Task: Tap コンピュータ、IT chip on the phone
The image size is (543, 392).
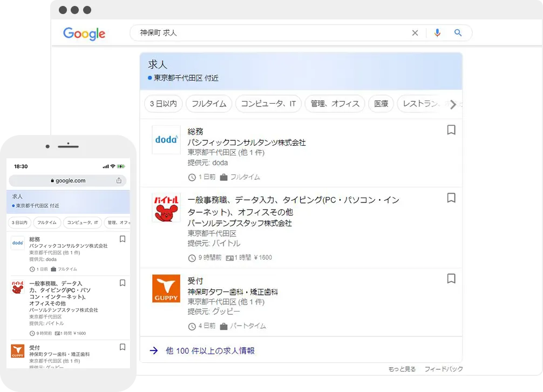Action: [83, 222]
